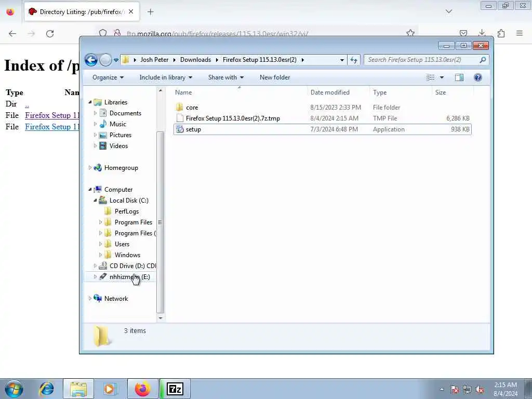The width and height of the screenshot is (532, 399).
Task: Click the Explorer Forward navigation arrow
Action: tap(105, 60)
